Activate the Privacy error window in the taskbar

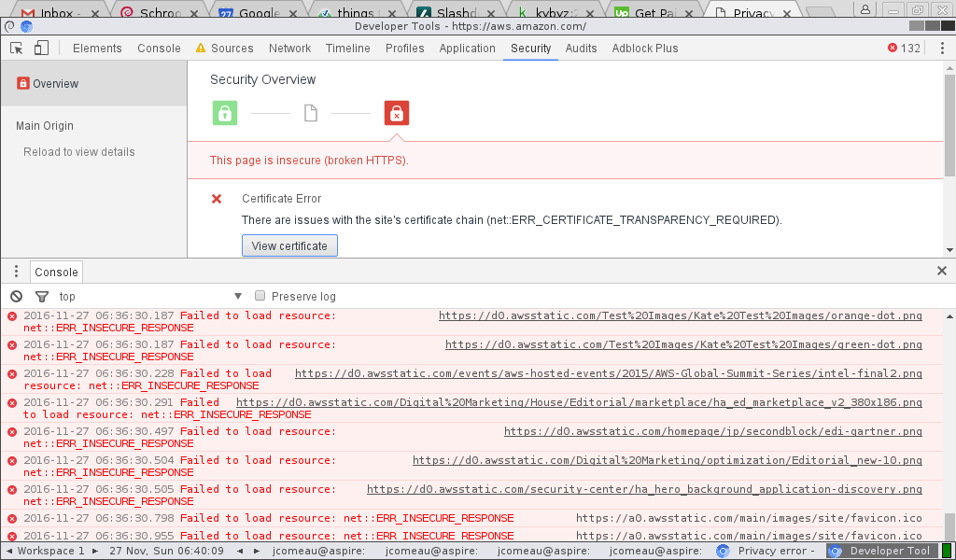(767, 551)
